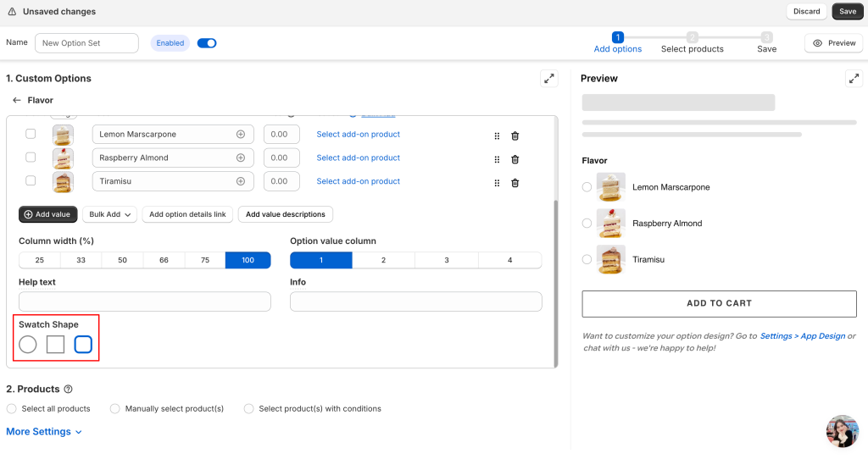Select the circle swatch shape

[x=28, y=345]
